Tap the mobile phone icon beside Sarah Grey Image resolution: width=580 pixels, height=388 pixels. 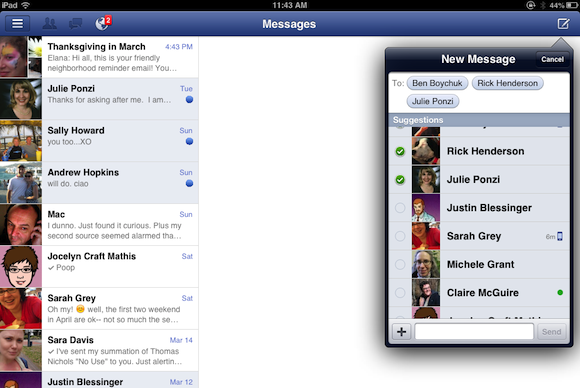tap(560, 236)
